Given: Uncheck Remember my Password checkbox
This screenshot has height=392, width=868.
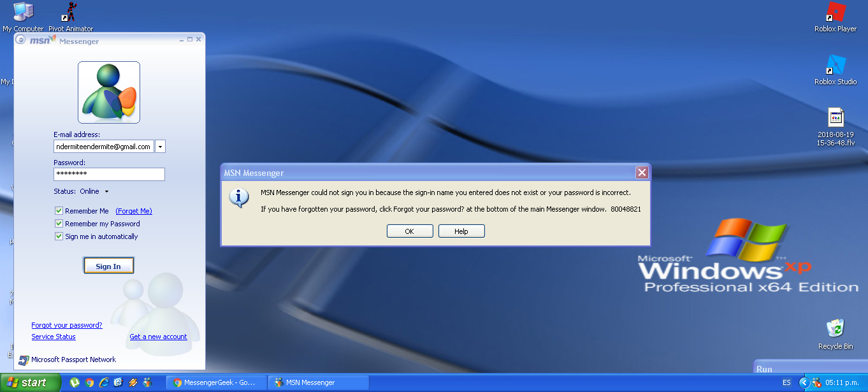Looking at the screenshot, I should click(59, 224).
